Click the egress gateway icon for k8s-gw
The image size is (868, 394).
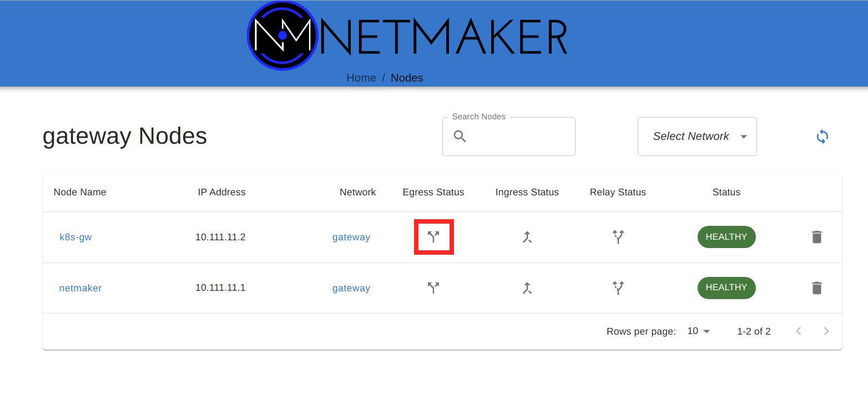click(x=433, y=237)
